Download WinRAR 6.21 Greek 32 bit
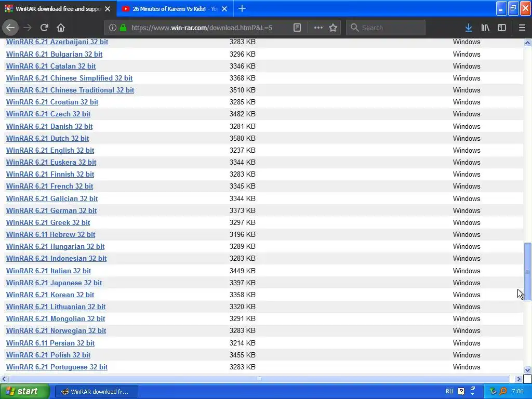The image size is (532, 399). pyautogui.click(x=48, y=222)
